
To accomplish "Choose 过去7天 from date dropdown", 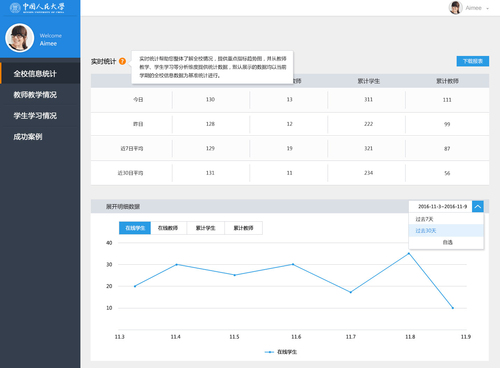I will coord(446,219).
